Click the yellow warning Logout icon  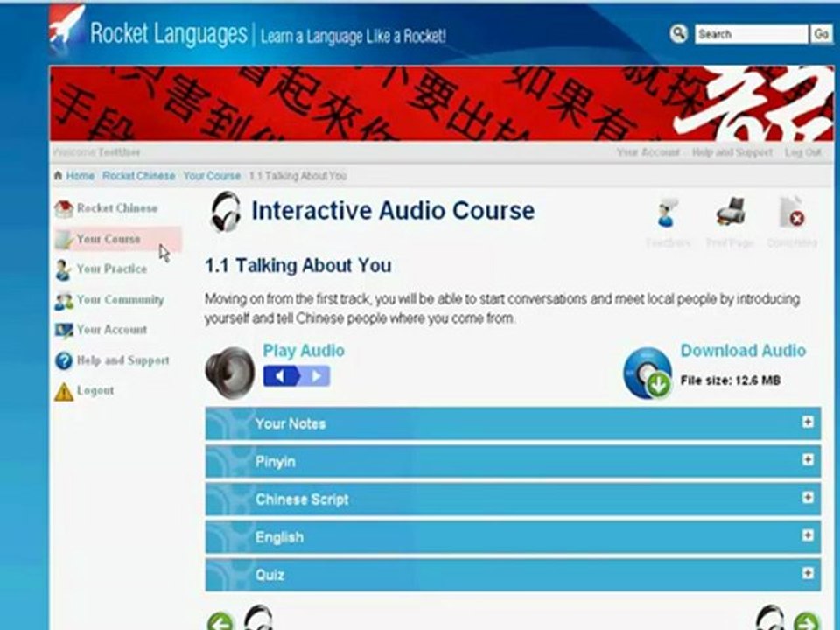coord(64,392)
